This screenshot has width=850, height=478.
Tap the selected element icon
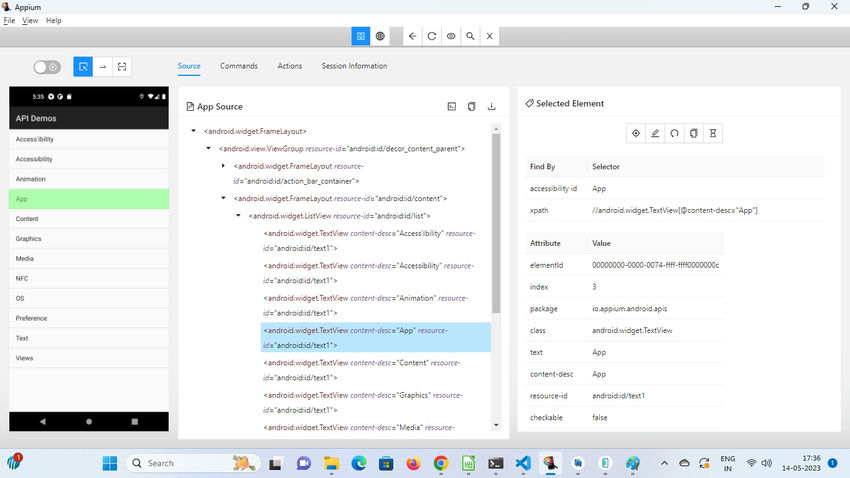636,133
